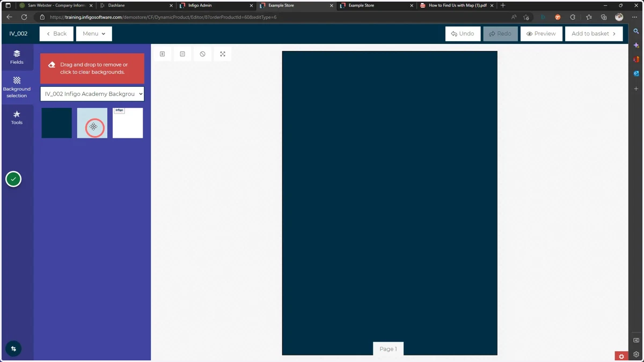The image size is (644, 362).
Task: Click the red clear backgrounds eraser box
Action: 92,68
